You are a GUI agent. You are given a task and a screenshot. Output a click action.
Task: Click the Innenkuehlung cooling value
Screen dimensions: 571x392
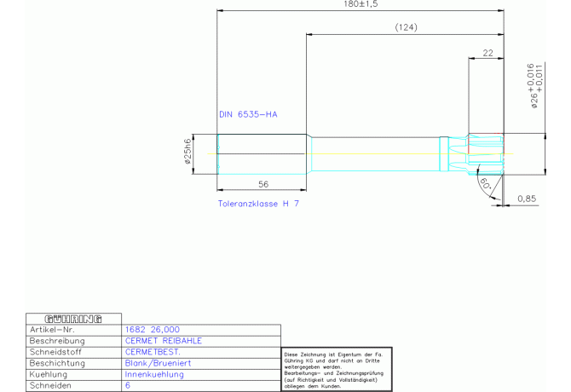coord(154,374)
